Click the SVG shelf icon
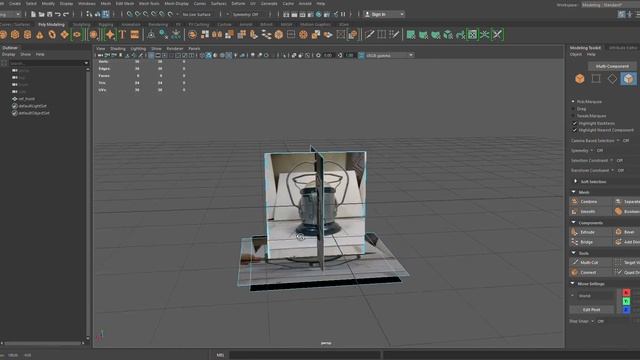Image resolution: width=640 pixels, height=360 pixels. pyautogui.click(x=135, y=35)
